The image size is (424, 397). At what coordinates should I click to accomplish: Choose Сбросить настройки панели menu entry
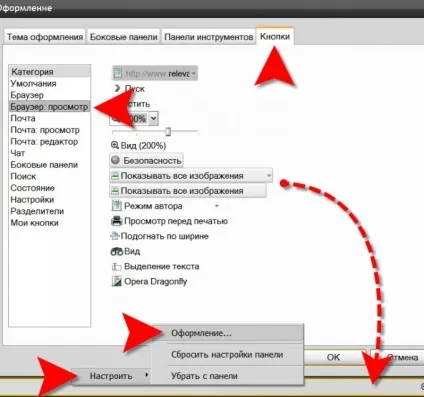[227, 355]
